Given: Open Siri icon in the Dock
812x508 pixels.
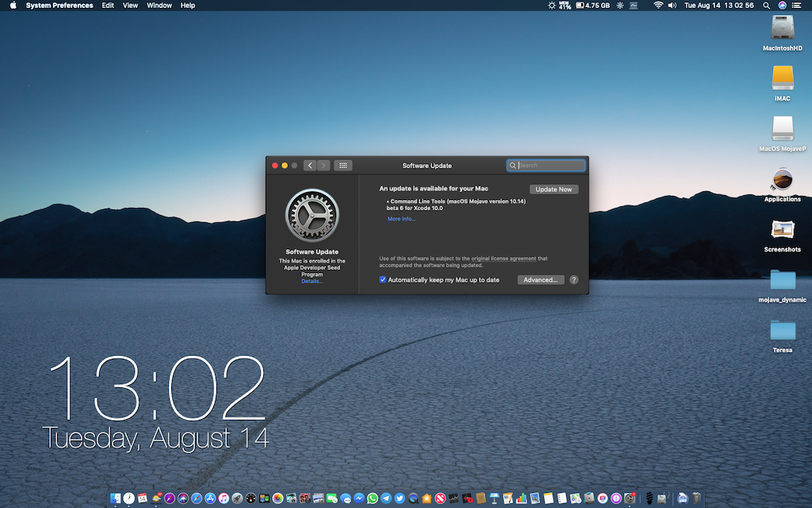Looking at the screenshot, I should tap(183, 498).
